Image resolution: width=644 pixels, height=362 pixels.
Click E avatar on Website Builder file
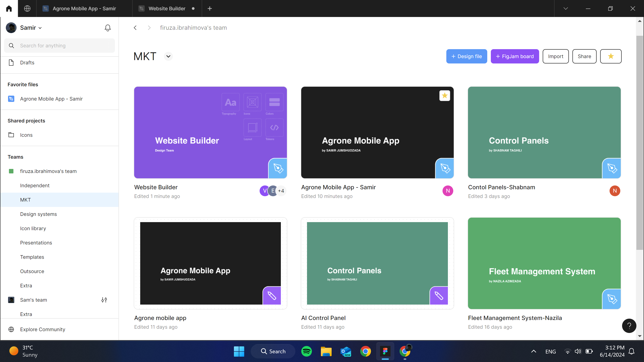tap(273, 191)
